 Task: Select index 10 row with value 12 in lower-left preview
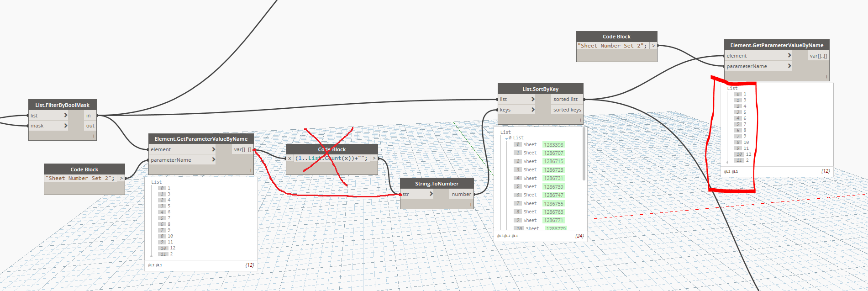coord(167,248)
